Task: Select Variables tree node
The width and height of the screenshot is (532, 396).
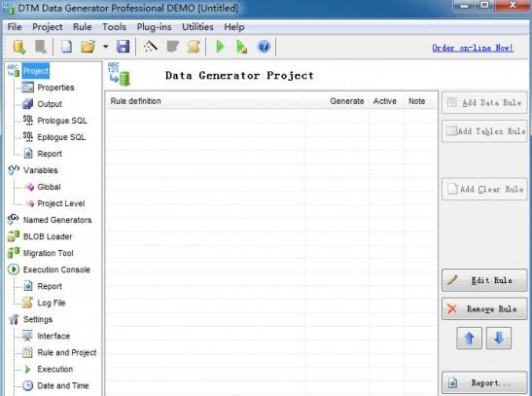Action: [x=41, y=170]
